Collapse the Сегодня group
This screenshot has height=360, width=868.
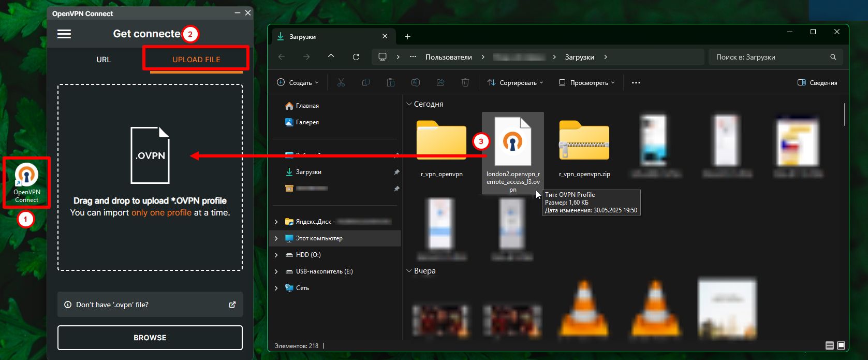click(408, 104)
